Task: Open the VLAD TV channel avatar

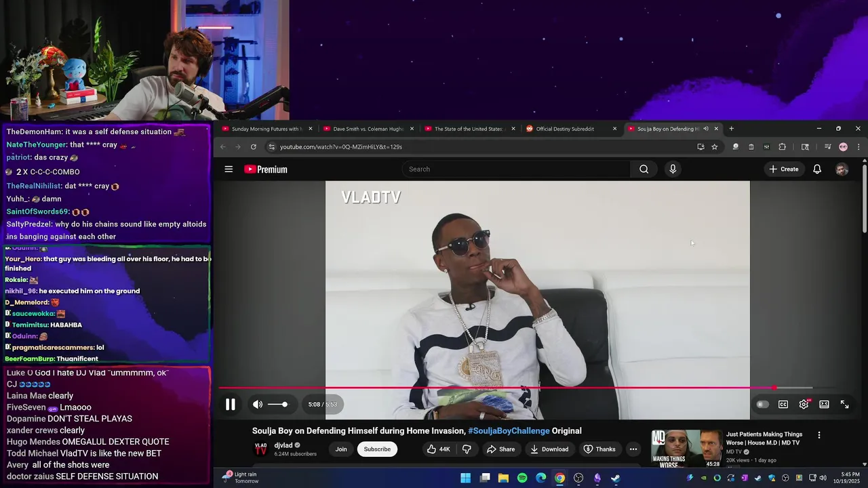Action: coord(260,449)
